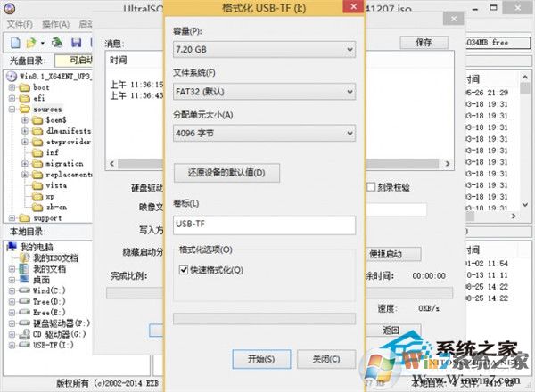
Task: Open the 容量 7.20 GB dropdown
Action: point(264,49)
